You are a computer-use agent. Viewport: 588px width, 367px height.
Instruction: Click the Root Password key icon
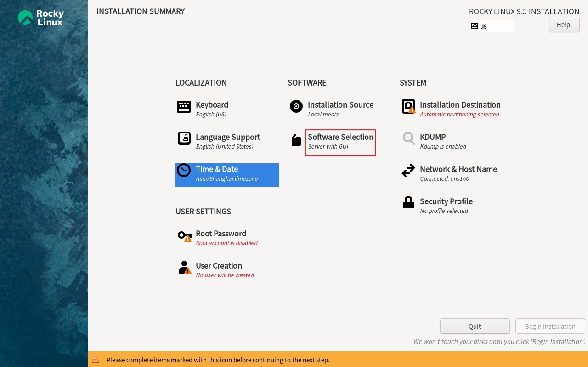(x=184, y=236)
